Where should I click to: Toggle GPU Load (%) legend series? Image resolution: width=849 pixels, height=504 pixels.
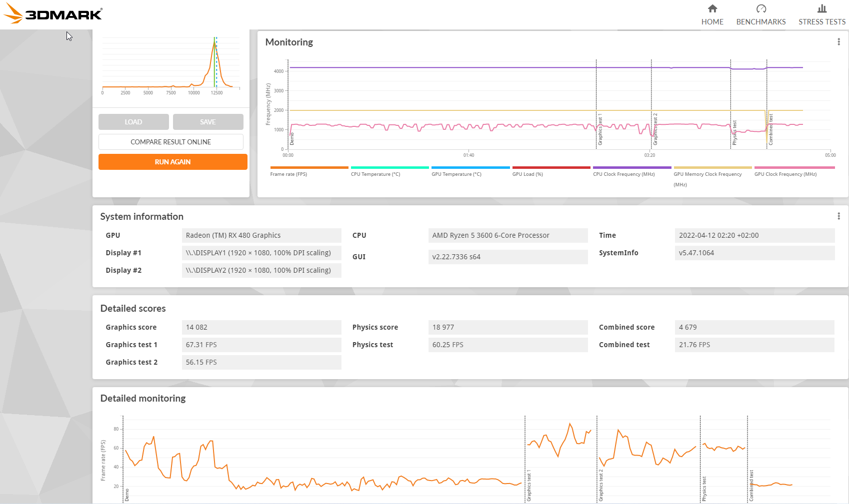click(551, 171)
